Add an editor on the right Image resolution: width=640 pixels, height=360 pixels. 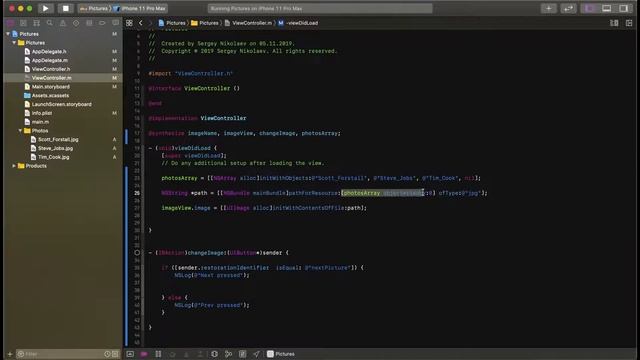pyautogui.click(x=629, y=23)
